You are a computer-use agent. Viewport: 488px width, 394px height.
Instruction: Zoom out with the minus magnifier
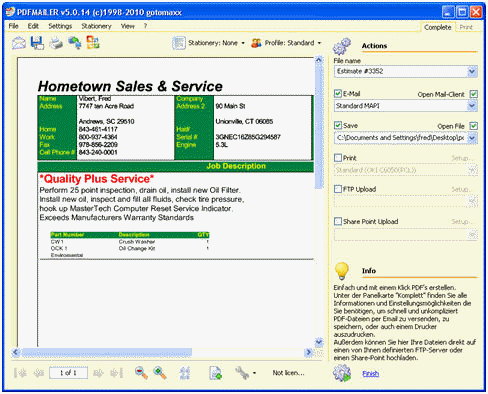click(x=141, y=373)
